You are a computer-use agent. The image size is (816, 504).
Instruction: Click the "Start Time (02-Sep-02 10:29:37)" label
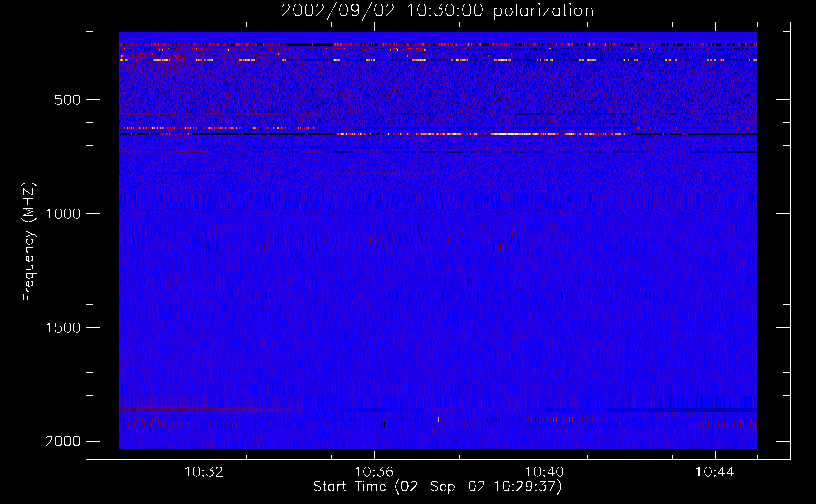437,487
